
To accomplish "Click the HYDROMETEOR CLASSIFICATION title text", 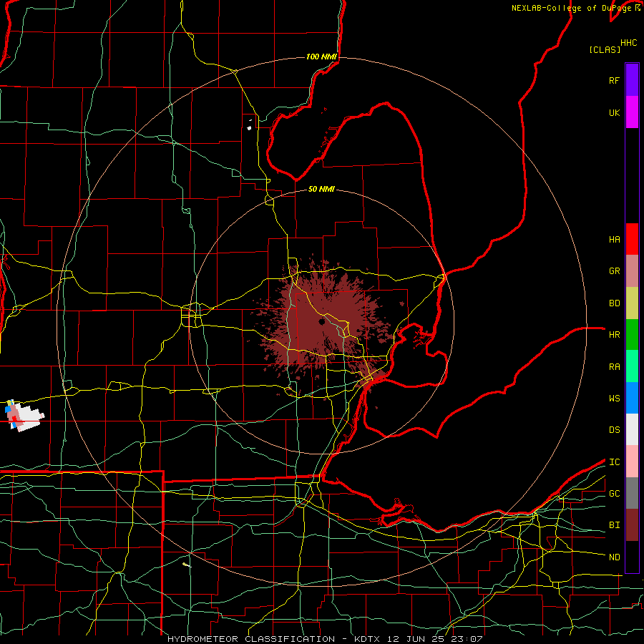I will [251, 639].
